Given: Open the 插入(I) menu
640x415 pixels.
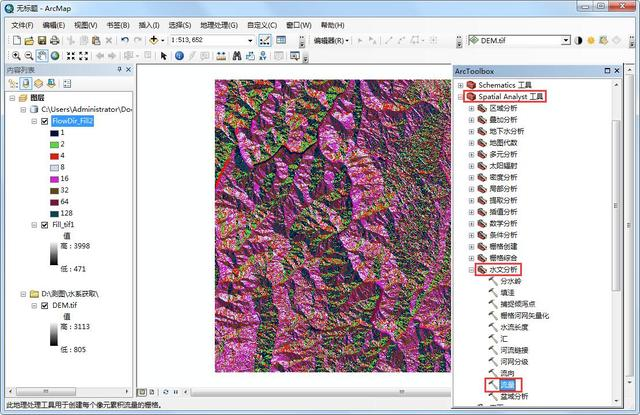Looking at the screenshot, I should click(149, 25).
